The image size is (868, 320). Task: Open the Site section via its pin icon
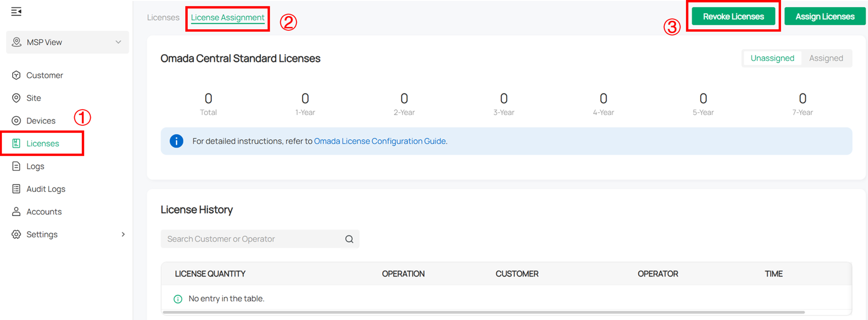click(16, 98)
